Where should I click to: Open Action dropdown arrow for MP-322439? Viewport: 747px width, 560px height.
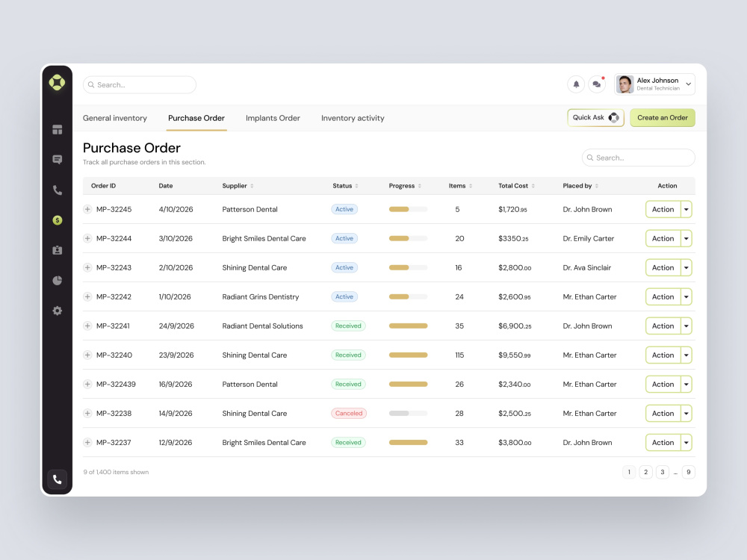coord(686,384)
